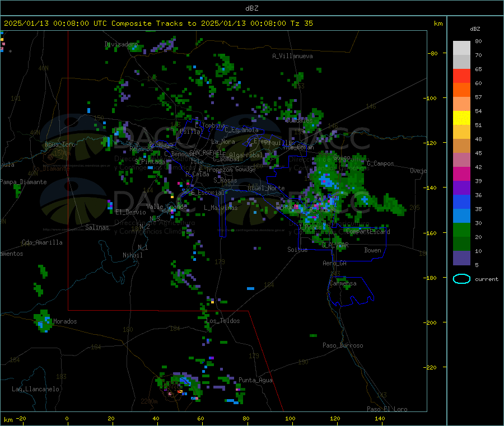Click the 140 km horizontal axis tick
This screenshot has width=504, height=426.
click(380, 418)
